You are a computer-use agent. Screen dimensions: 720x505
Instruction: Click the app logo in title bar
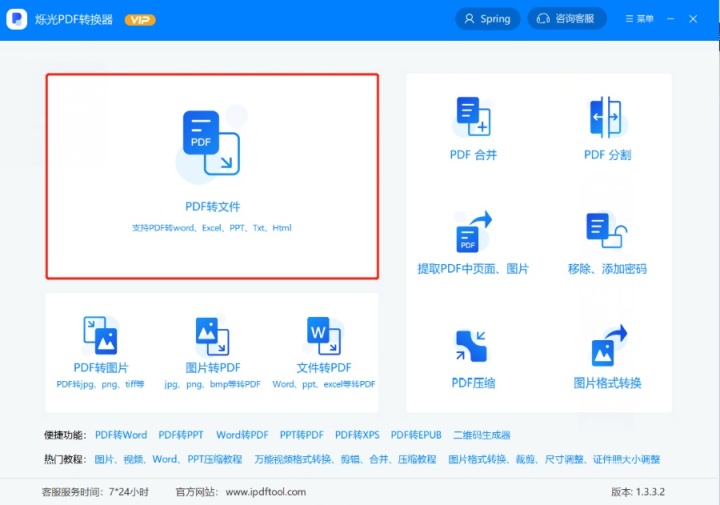(x=17, y=19)
